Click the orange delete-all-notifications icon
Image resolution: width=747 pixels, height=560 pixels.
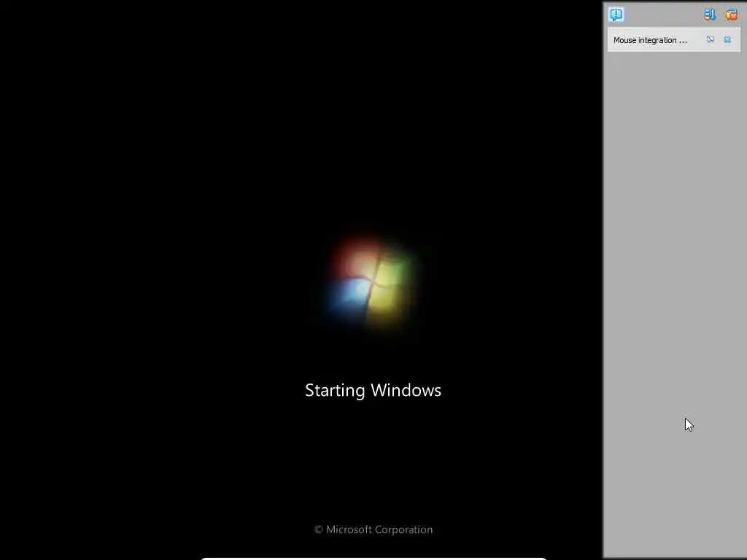coord(731,15)
